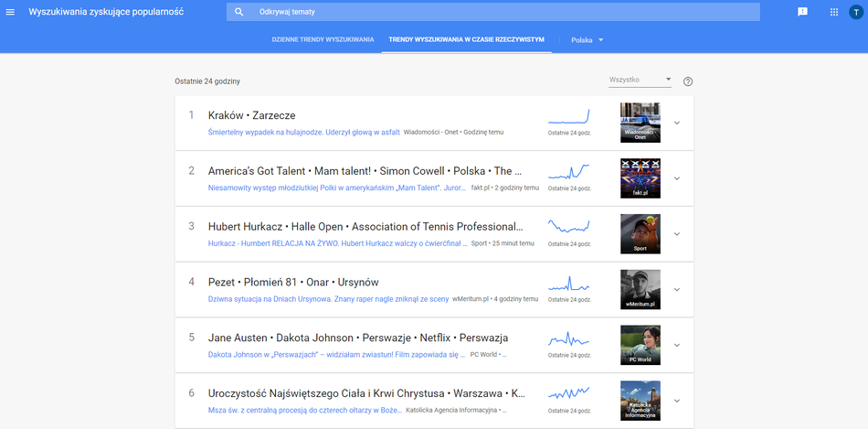Select Trendy wyszukiwania w czasie rzeczywistym tab
Viewport: 868px width, 429px height.
[466, 40]
